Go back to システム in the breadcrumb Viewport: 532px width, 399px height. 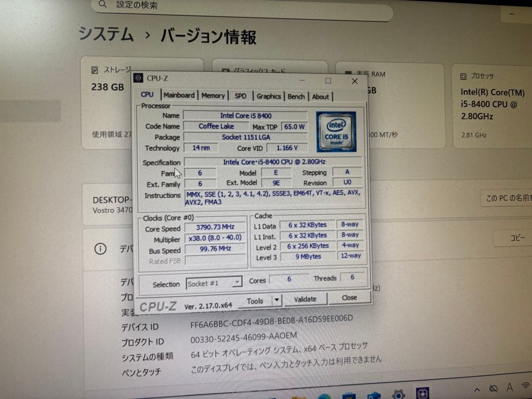tap(106, 33)
